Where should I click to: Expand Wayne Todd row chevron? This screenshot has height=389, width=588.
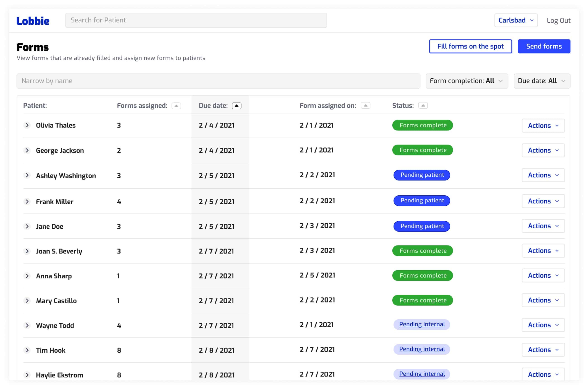click(x=27, y=325)
